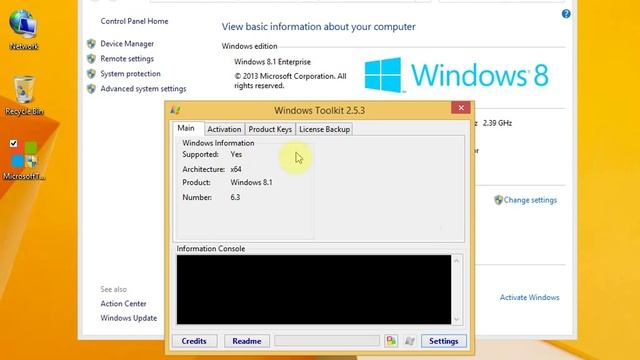Click the shield icon beside Change settings
The image size is (640, 360).
click(498, 200)
